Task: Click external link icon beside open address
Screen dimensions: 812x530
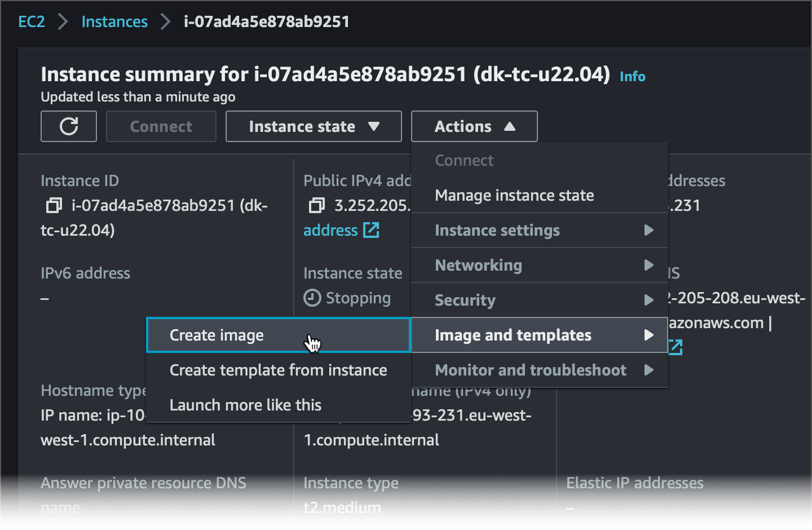Action: tap(371, 230)
